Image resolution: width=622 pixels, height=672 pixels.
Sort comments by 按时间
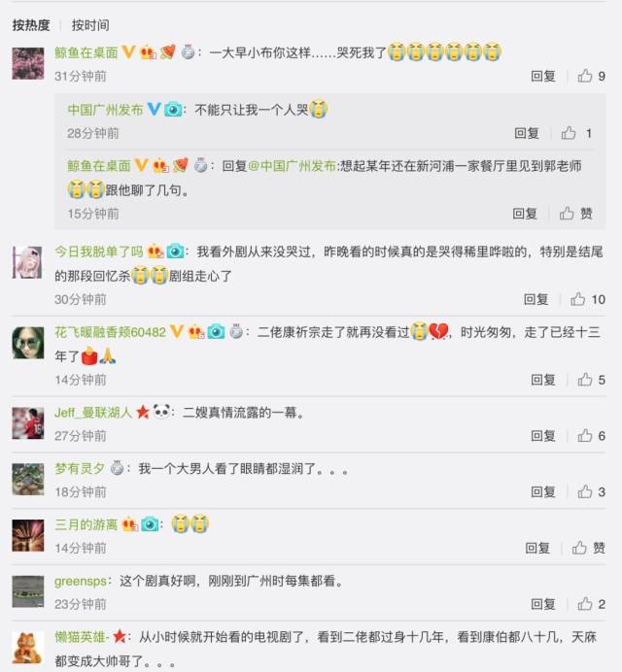90,25
